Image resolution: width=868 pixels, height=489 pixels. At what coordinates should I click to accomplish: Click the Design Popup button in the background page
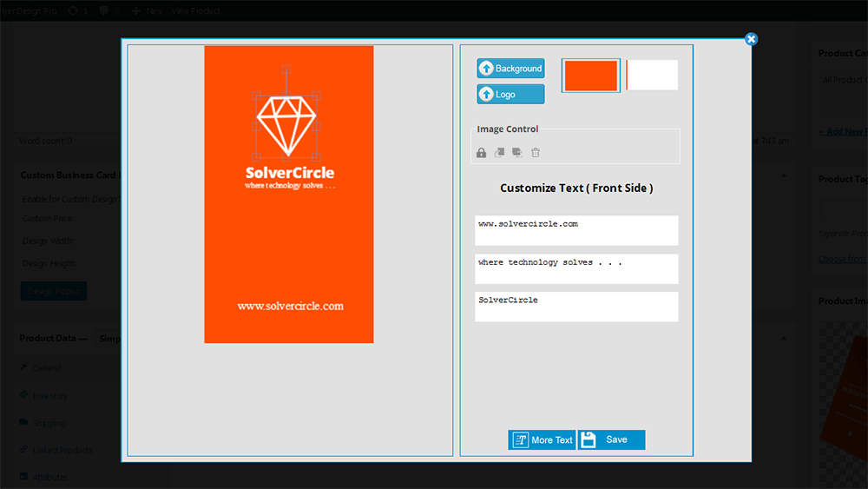[54, 291]
